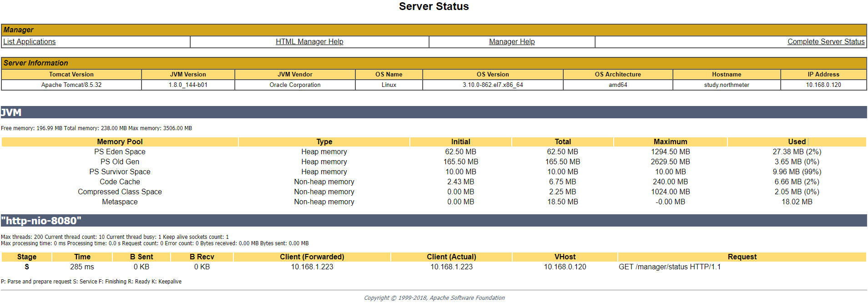Click the Metaspace row label
The width and height of the screenshot is (868, 303).
(x=120, y=202)
